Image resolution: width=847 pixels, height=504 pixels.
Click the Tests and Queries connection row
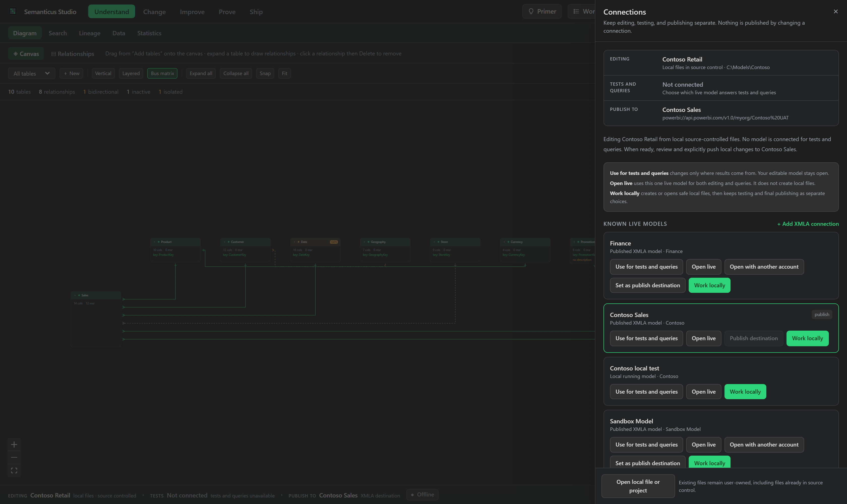tap(721, 88)
